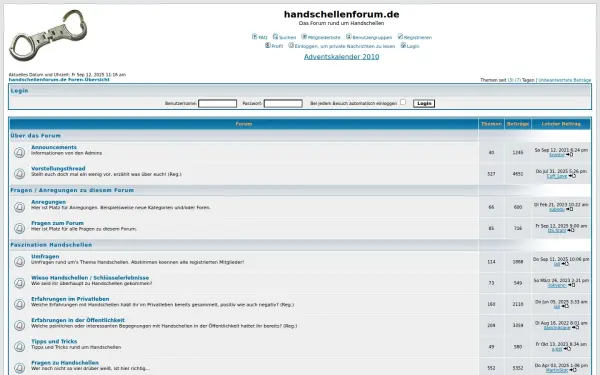Click the Login submit button
The width and height of the screenshot is (600, 375).
(x=424, y=103)
